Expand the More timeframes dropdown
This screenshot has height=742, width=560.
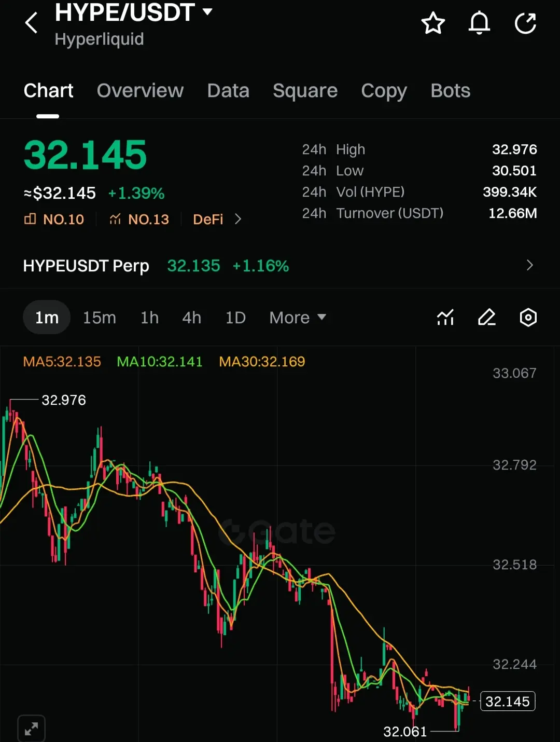click(x=298, y=318)
